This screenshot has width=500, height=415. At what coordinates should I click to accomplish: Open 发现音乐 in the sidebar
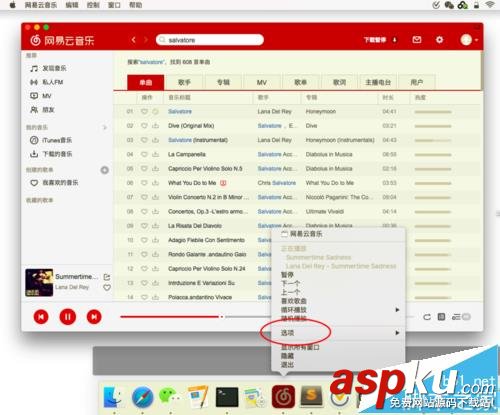click(x=48, y=68)
